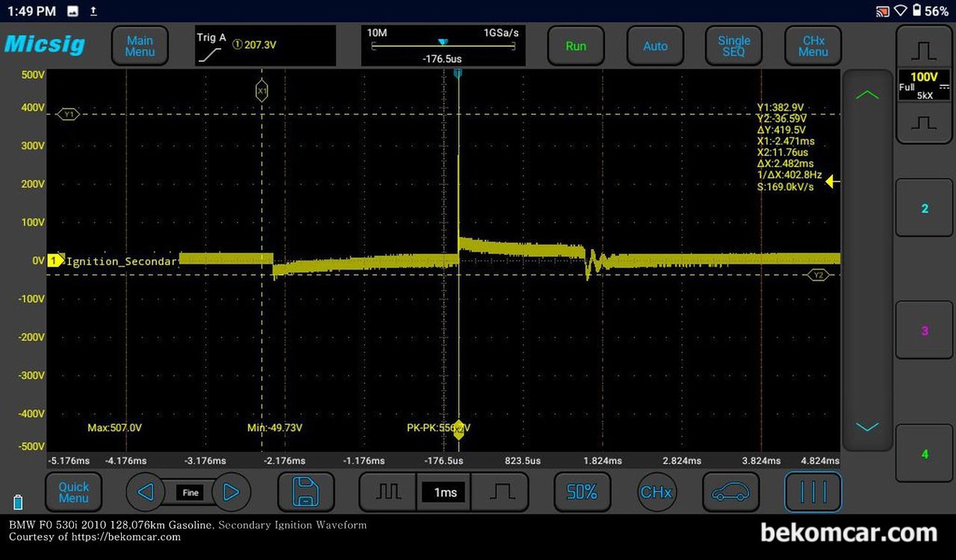Tap the Max:507.0V measurement
The width and height of the screenshot is (956, 560).
(x=114, y=428)
